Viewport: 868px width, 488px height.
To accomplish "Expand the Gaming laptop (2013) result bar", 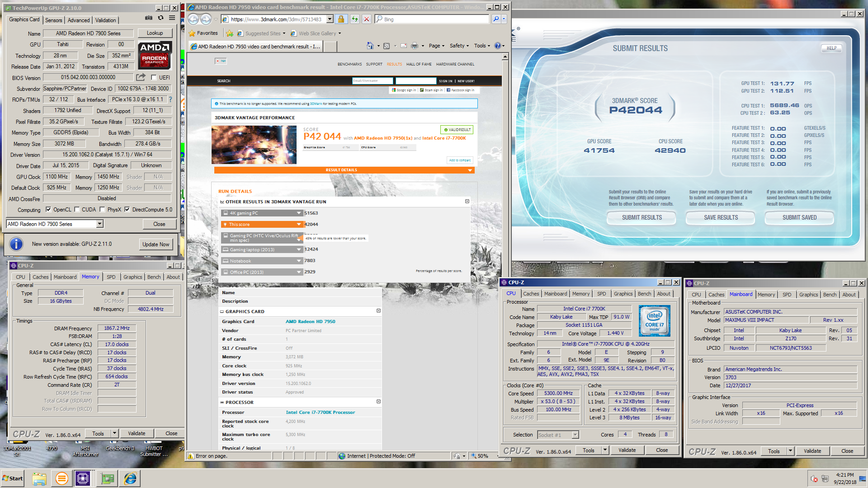I will 299,249.
